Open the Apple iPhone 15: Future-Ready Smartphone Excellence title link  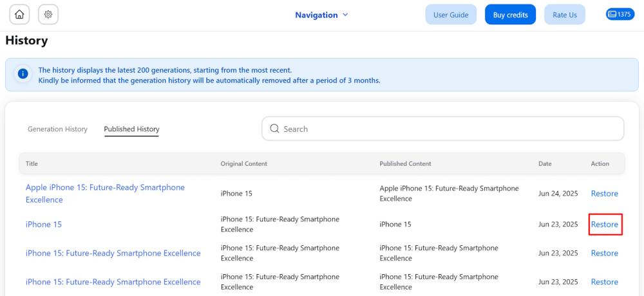105,193
